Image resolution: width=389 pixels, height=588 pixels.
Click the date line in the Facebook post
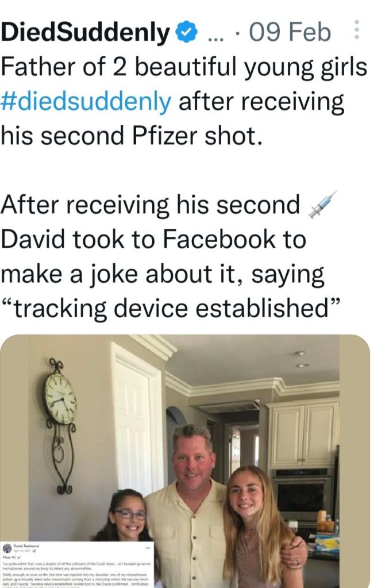(25, 550)
